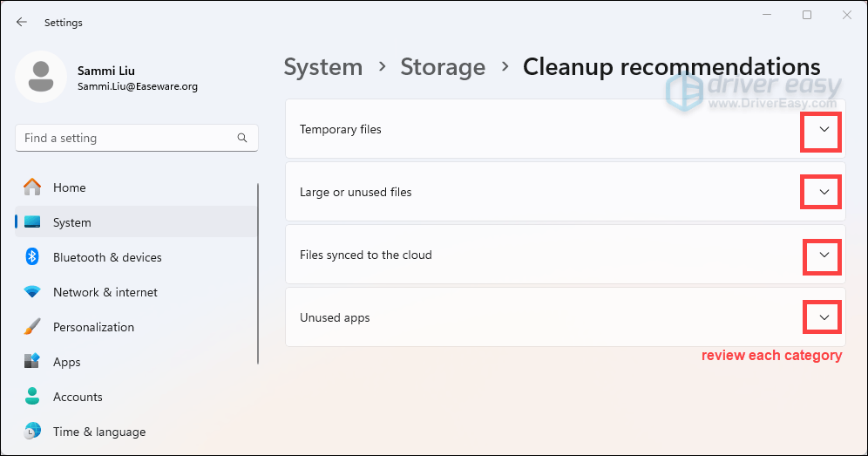Select the Bluetooth & devices icon
Screen dimensions: 868x456
point(32,257)
